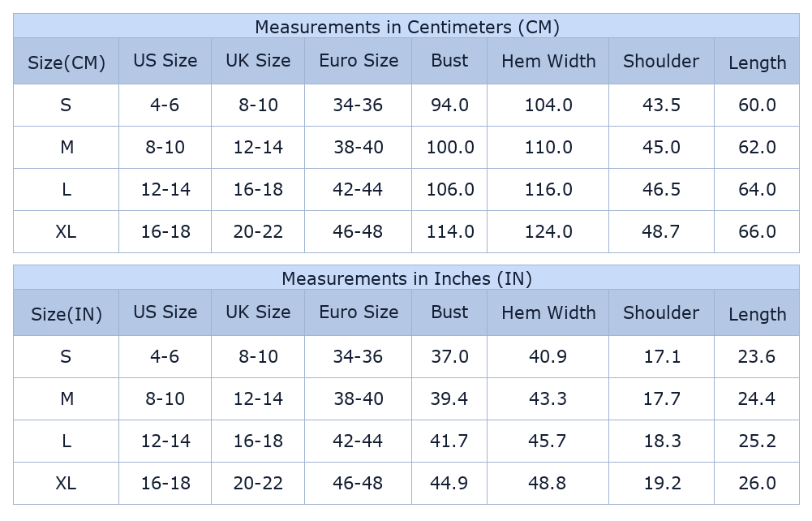Image resolution: width=812 pixels, height=521 pixels.
Task: Click the Shoulder value 43.5
Action: point(661,105)
